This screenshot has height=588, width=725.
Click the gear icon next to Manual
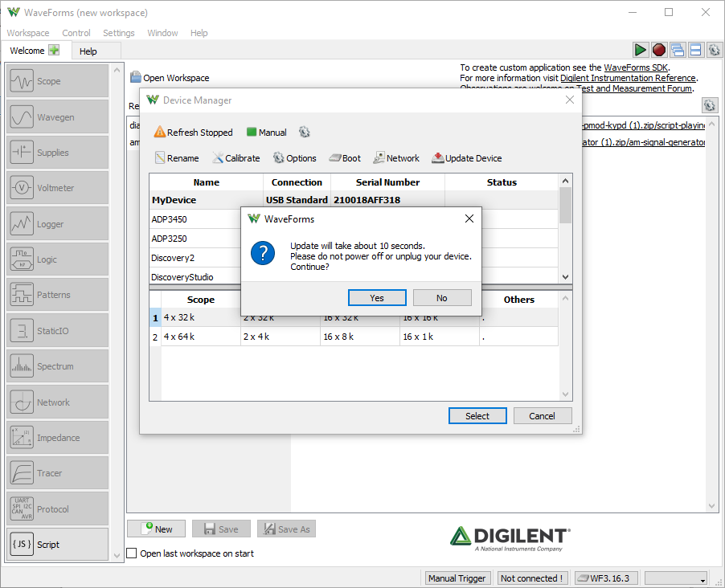click(305, 133)
